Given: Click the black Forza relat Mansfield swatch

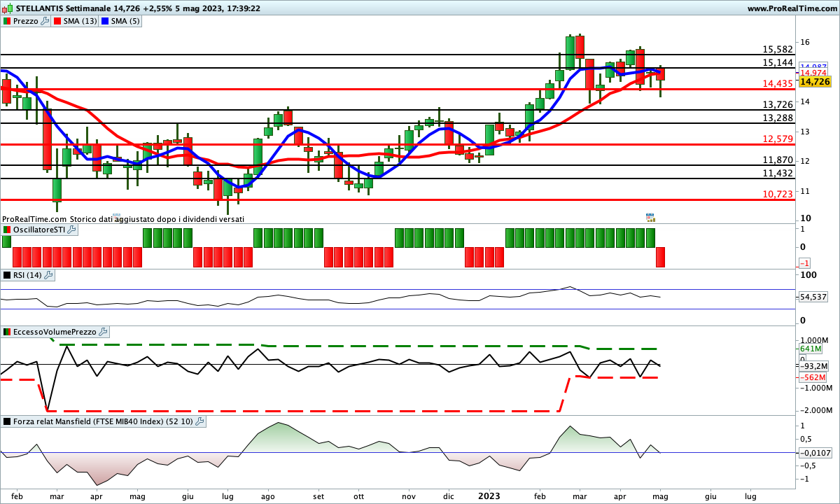Looking at the screenshot, I should 7,421.
